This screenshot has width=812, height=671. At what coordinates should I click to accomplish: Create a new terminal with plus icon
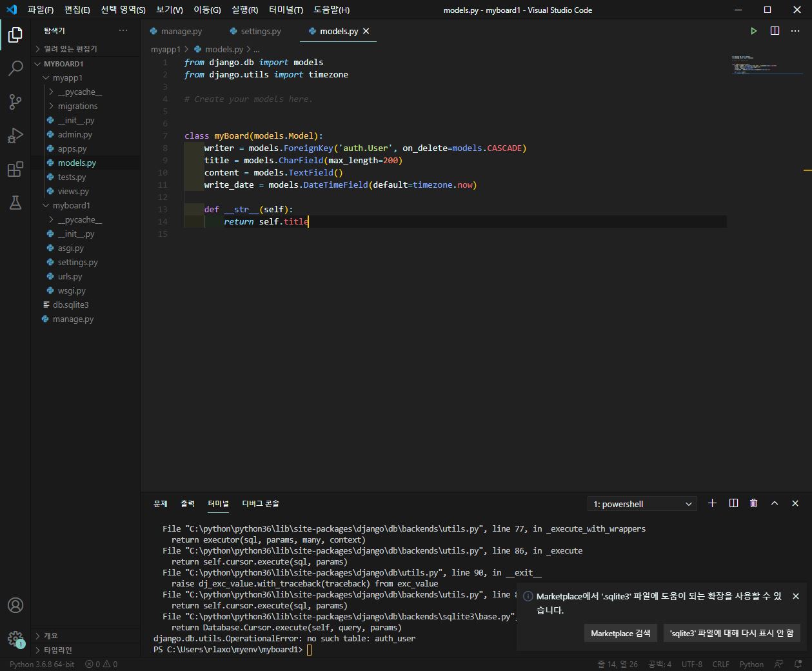[x=712, y=503]
